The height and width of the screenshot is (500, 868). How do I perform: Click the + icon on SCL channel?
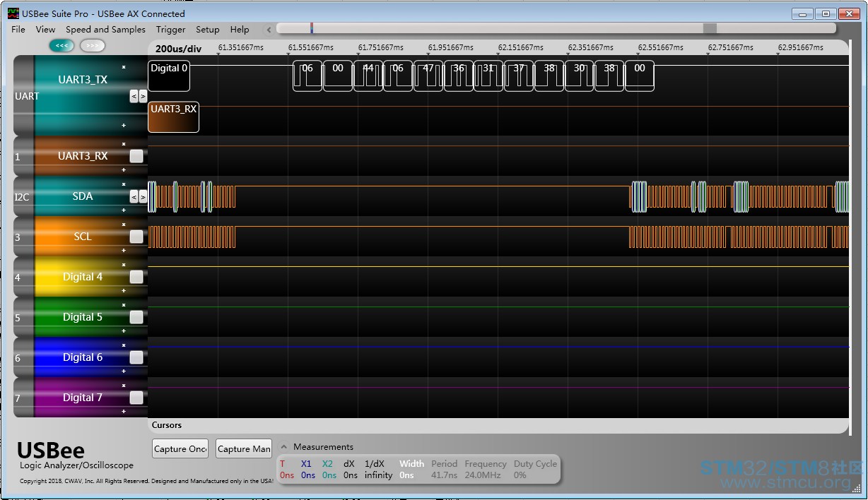click(x=124, y=250)
